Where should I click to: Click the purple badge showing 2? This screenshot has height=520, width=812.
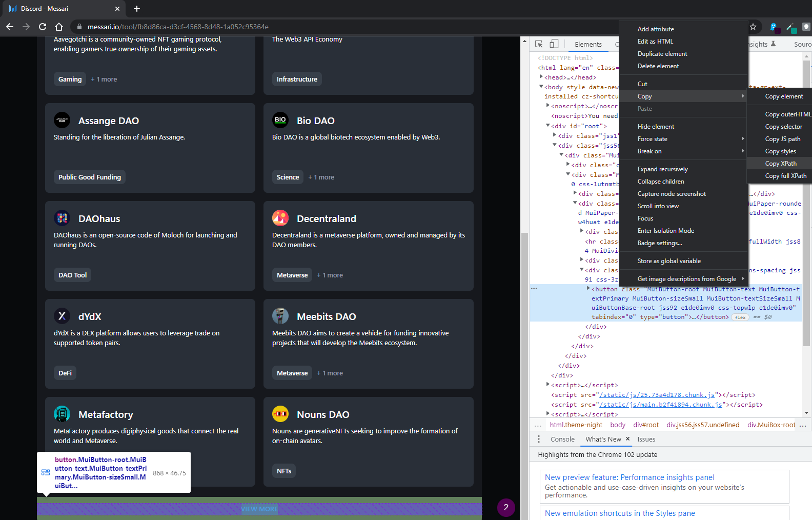pyautogui.click(x=506, y=508)
